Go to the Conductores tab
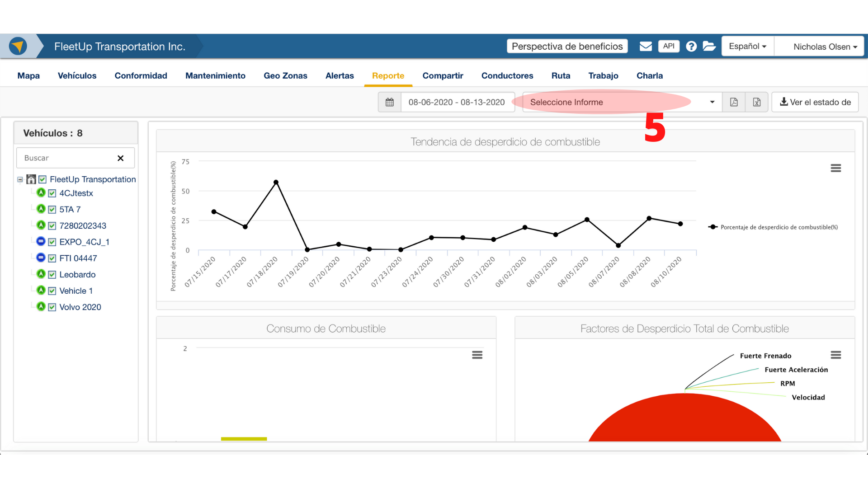 [507, 76]
